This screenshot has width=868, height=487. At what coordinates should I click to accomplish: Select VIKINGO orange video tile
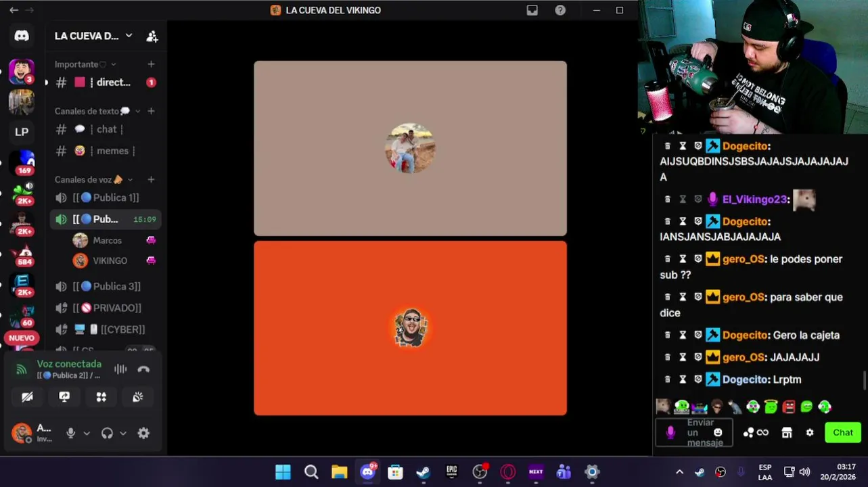click(410, 328)
